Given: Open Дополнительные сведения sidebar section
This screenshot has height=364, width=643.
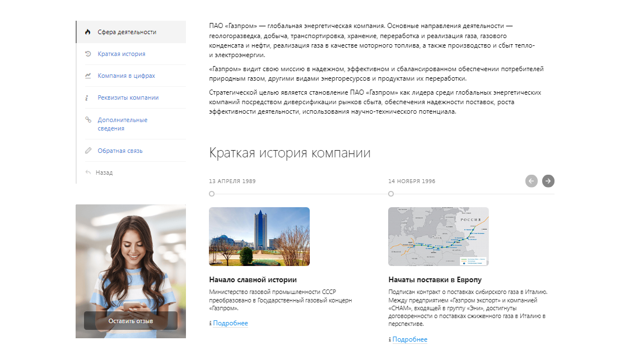Looking at the screenshot, I should coord(122,124).
